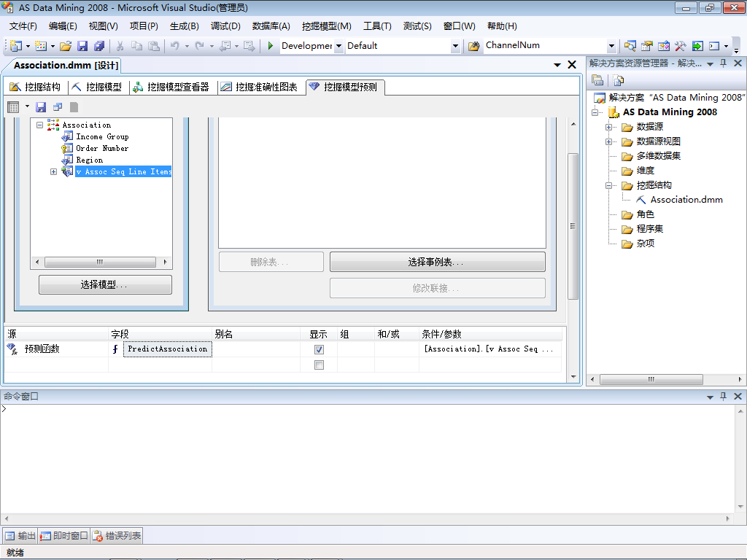The width and height of the screenshot is (747, 560).
Task: Click the Order Number key column icon
Action: (x=66, y=148)
